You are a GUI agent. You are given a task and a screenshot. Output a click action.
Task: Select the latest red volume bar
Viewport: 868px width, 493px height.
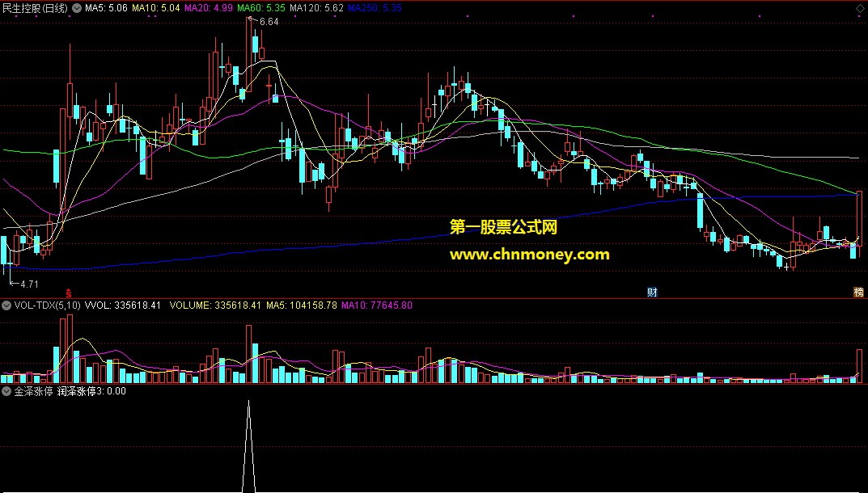coord(860,366)
